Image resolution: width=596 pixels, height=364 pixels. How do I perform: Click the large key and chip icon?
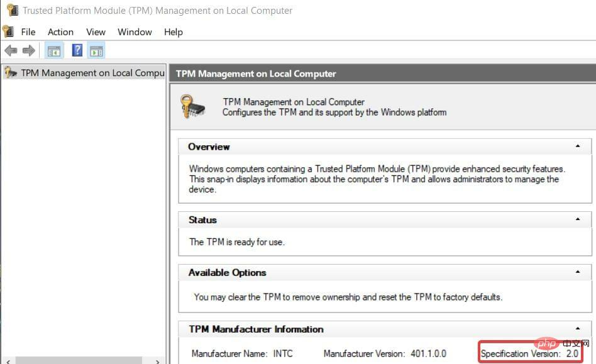point(192,106)
